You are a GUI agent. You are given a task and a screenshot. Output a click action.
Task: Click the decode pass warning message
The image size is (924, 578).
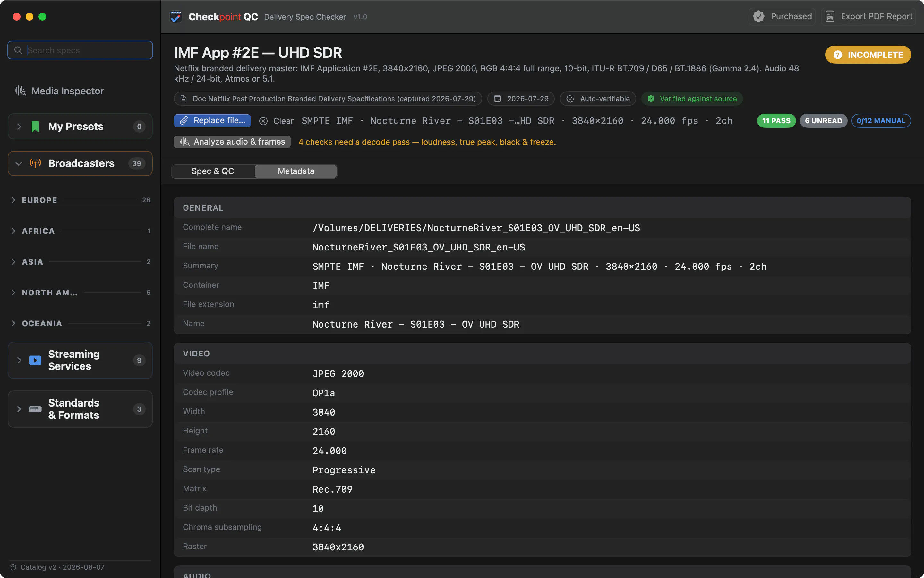pos(427,142)
